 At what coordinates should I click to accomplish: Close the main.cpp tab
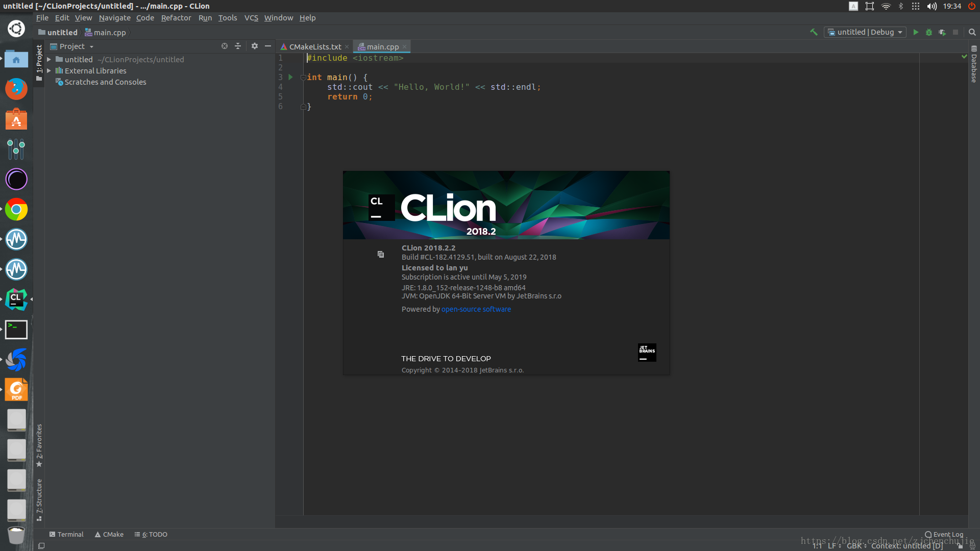[405, 47]
